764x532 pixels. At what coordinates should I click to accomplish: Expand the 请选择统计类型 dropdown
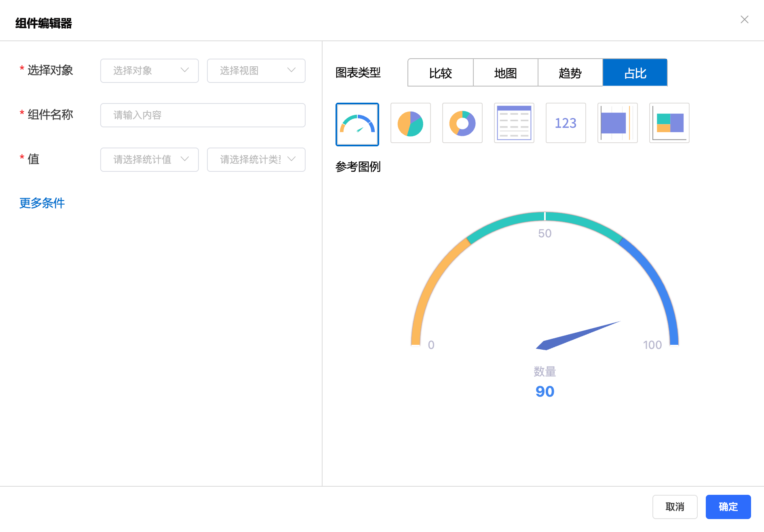[x=256, y=160]
